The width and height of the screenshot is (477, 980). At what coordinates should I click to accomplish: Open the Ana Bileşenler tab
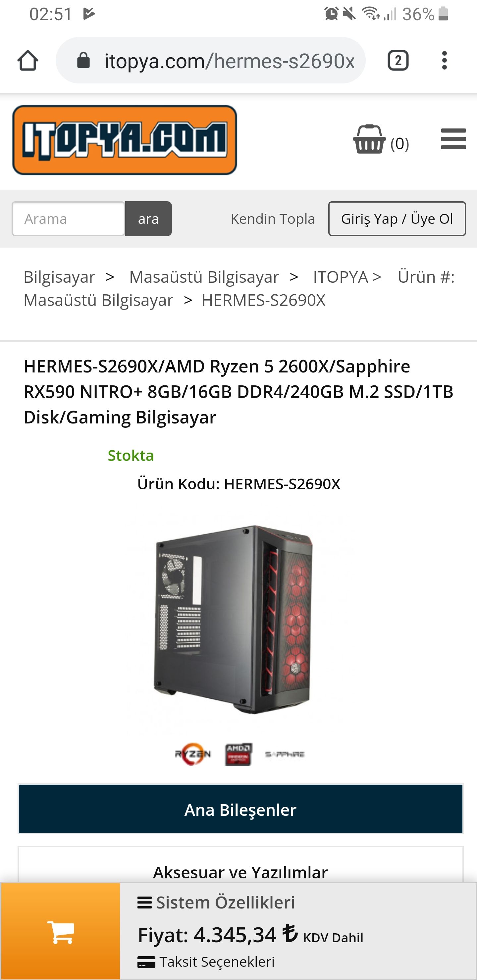coord(240,809)
